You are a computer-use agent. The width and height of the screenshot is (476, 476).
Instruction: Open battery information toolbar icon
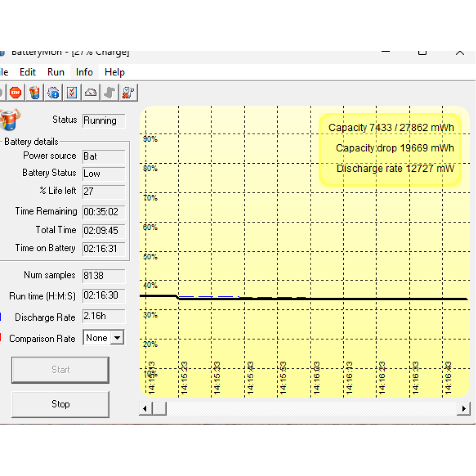point(34,92)
